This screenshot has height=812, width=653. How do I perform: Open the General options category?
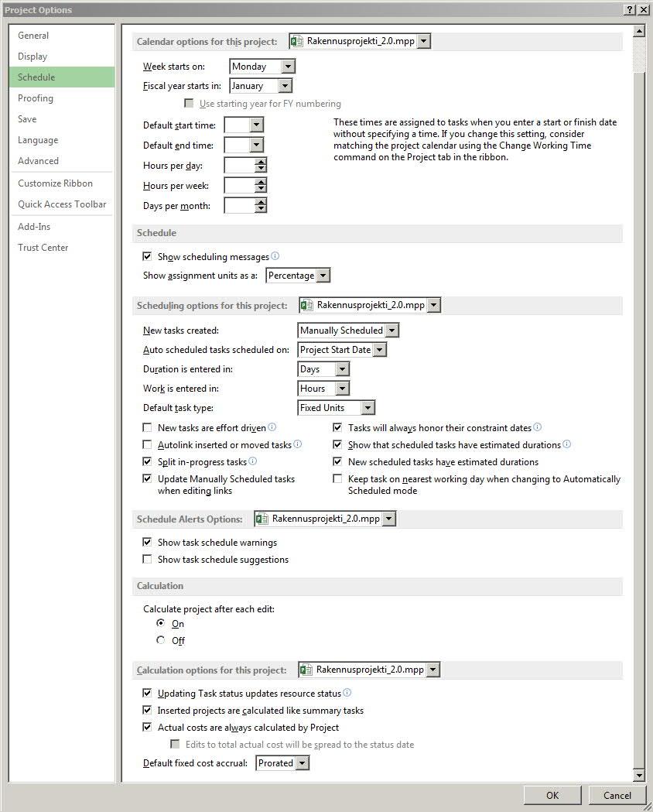[x=62, y=35]
